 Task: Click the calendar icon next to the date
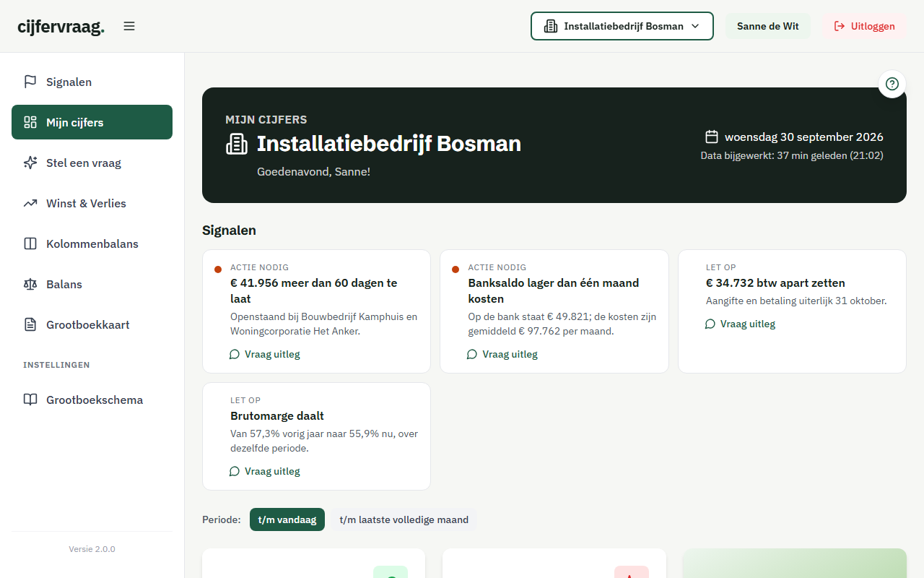[712, 137]
